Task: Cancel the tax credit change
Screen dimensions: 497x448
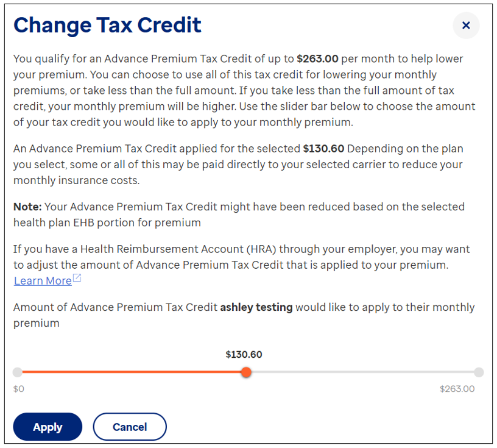Action: (x=130, y=427)
